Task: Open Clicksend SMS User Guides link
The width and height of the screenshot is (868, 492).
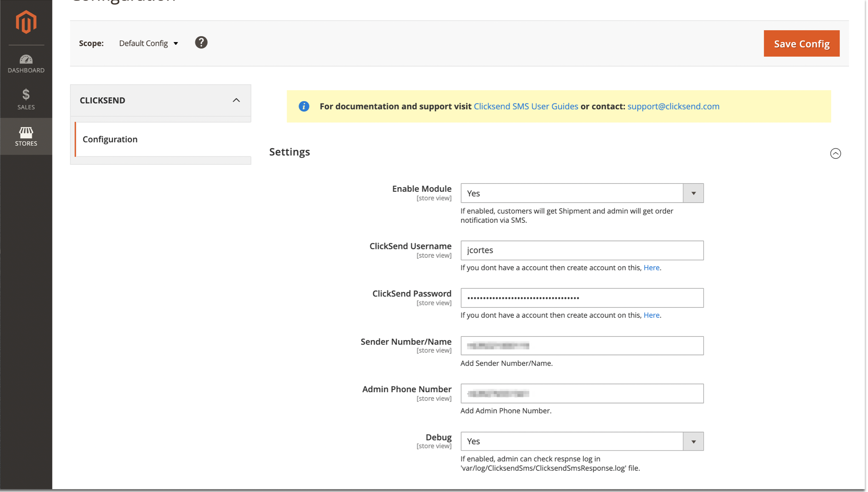Action: tap(526, 106)
